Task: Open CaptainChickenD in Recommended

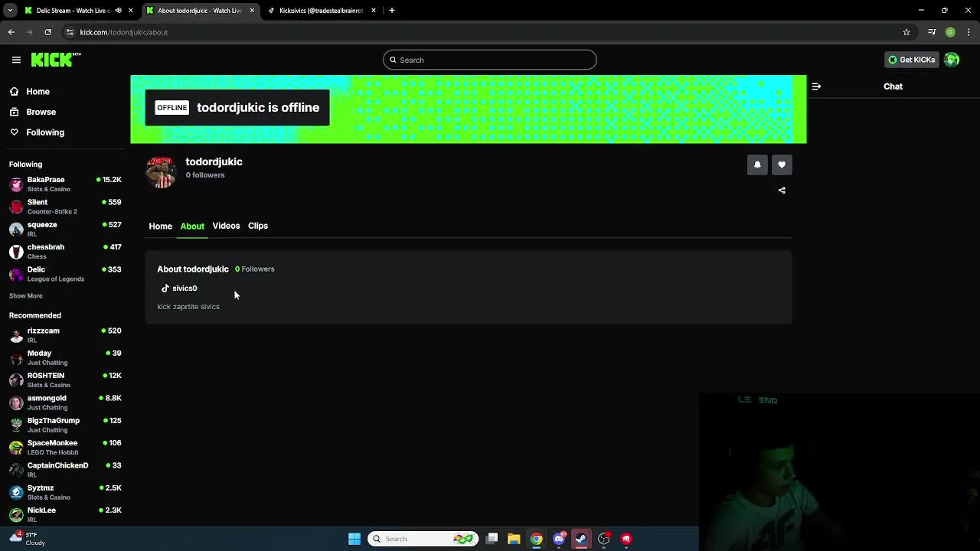Action: (x=65, y=470)
